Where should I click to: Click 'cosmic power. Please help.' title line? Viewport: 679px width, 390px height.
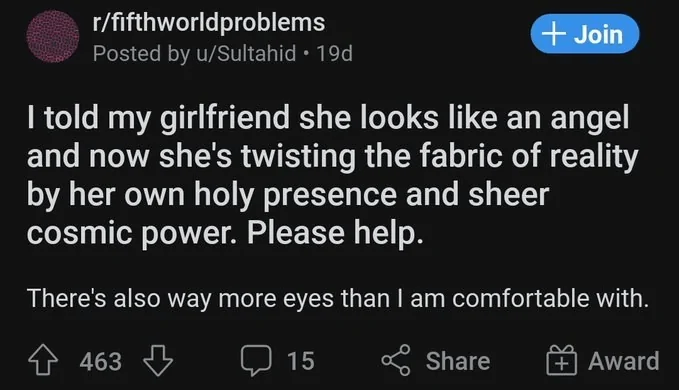[225, 233]
